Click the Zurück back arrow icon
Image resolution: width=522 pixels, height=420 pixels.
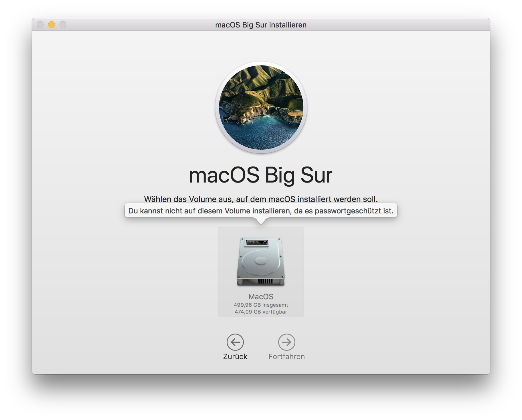(x=235, y=342)
